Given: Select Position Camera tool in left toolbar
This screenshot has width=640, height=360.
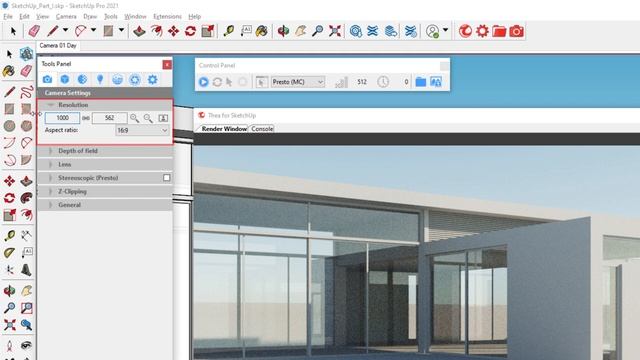Looking at the screenshot, I should coord(9,346).
